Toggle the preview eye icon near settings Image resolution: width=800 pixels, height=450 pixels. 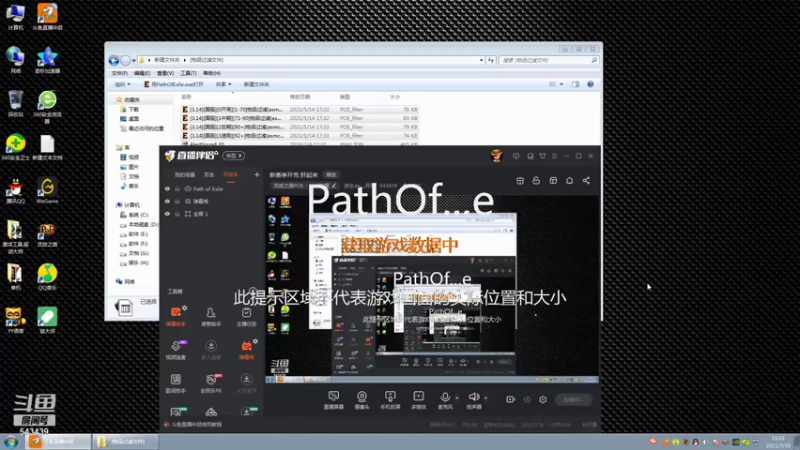click(x=527, y=399)
